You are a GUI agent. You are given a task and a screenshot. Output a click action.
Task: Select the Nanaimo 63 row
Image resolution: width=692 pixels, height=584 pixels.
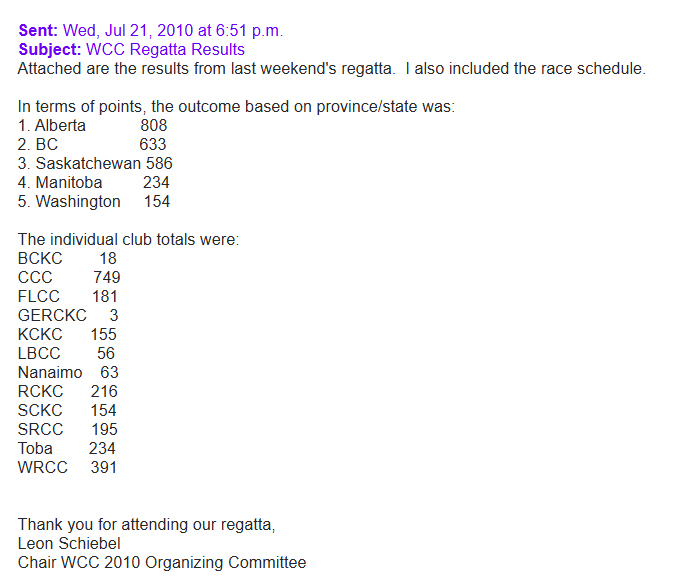click(x=68, y=372)
